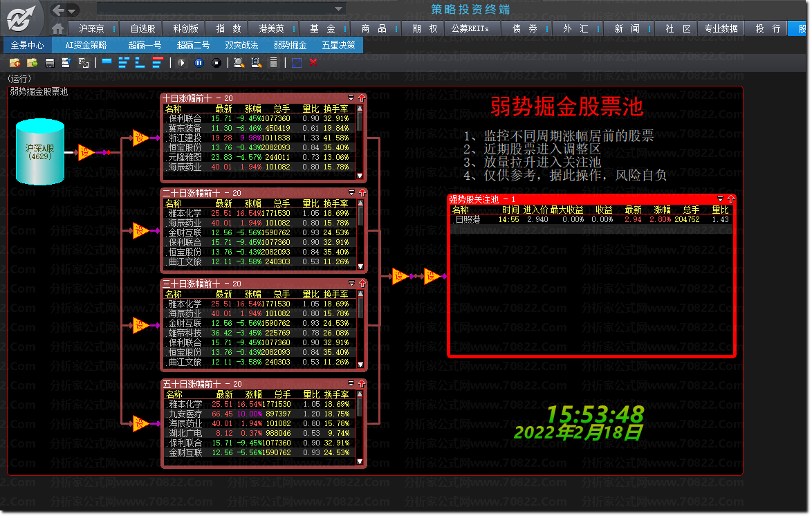Screen dimensions: 812x516
Task: Select 日照港 row in 强势股关注池
Action: pos(592,220)
